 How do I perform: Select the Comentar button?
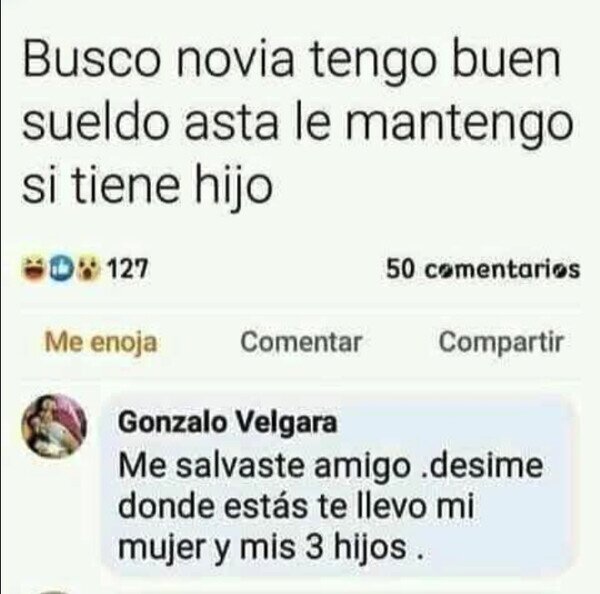(301, 342)
